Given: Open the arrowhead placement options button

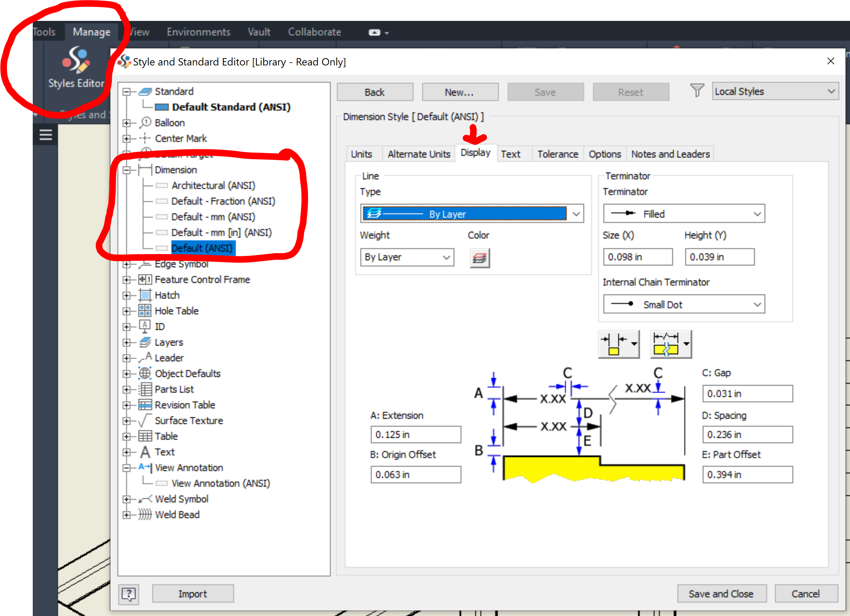Looking at the screenshot, I should tap(619, 344).
